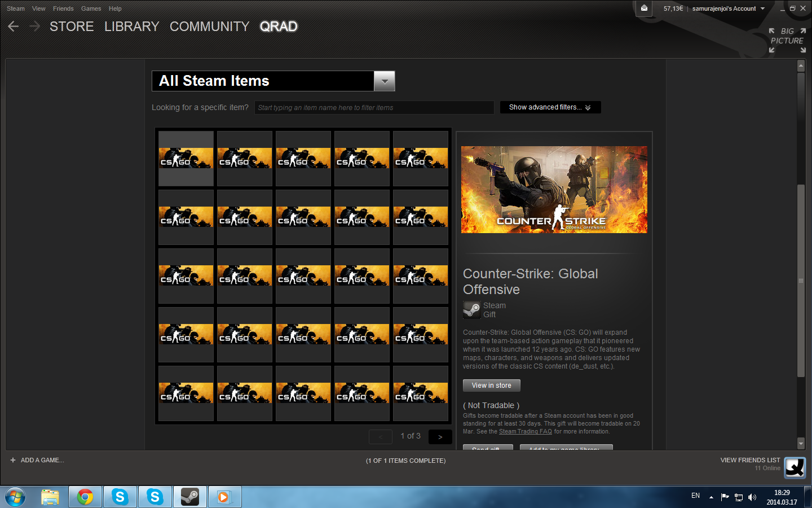The width and height of the screenshot is (812, 508).
Task: Open Steam taskbar icon
Action: click(x=190, y=497)
